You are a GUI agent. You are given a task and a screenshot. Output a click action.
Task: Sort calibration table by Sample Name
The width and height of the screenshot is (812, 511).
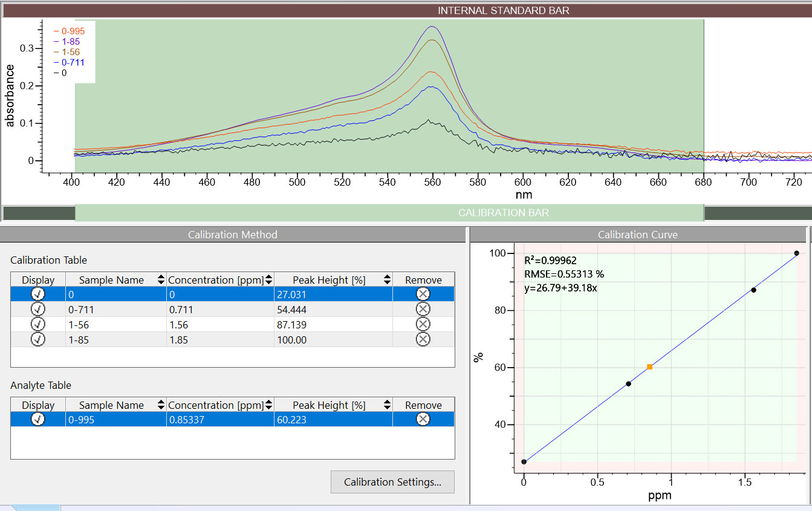(160, 280)
